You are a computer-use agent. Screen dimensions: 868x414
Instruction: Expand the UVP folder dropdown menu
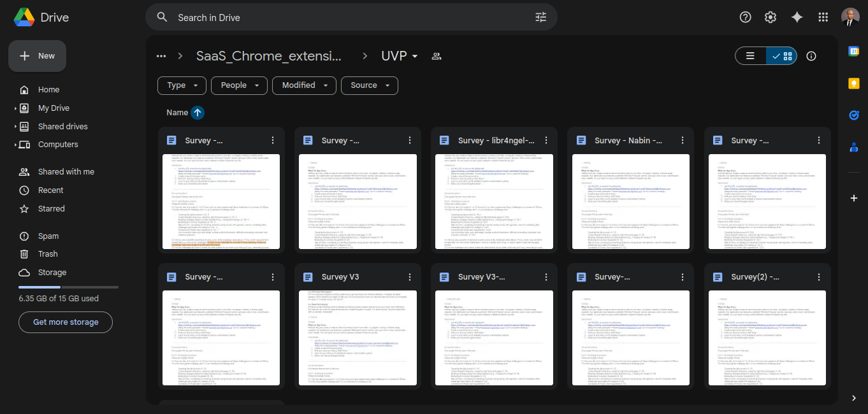click(415, 56)
